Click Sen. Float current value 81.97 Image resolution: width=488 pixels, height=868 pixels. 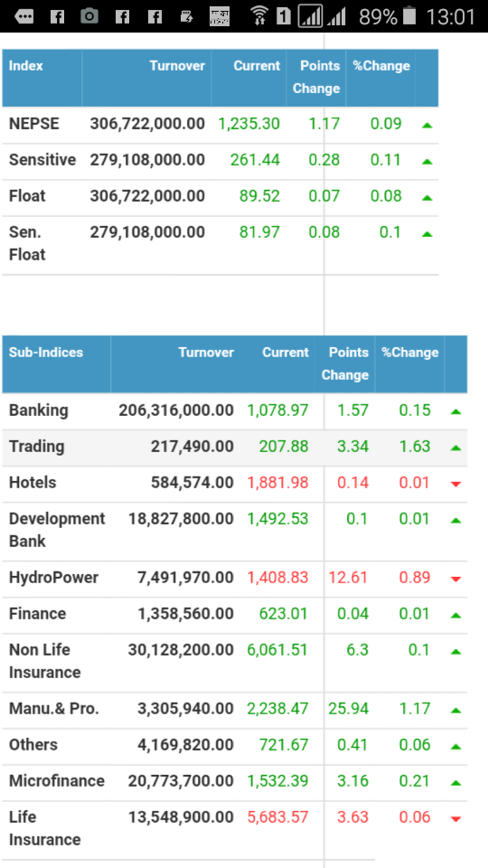click(259, 232)
